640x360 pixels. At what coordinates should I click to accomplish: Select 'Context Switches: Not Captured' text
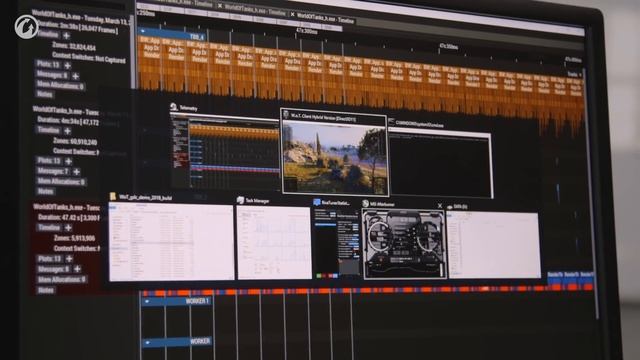(89, 58)
